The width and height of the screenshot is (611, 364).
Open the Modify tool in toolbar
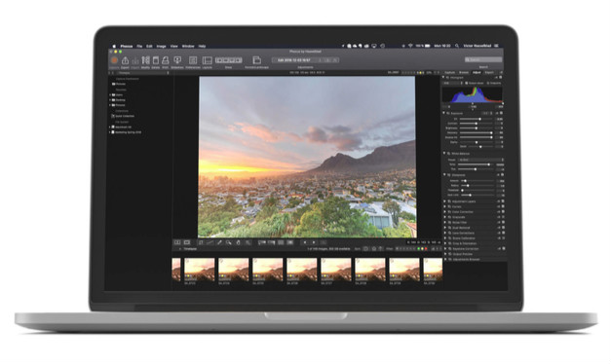(146, 60)
